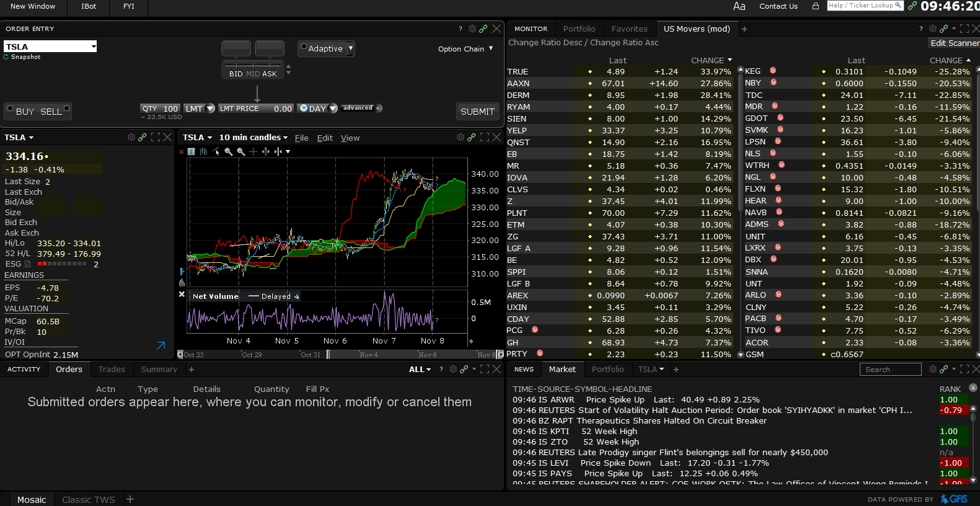Enable the chart crosshair tool
This screenshot has height=506, width=980.
click(x=253, y=151)
